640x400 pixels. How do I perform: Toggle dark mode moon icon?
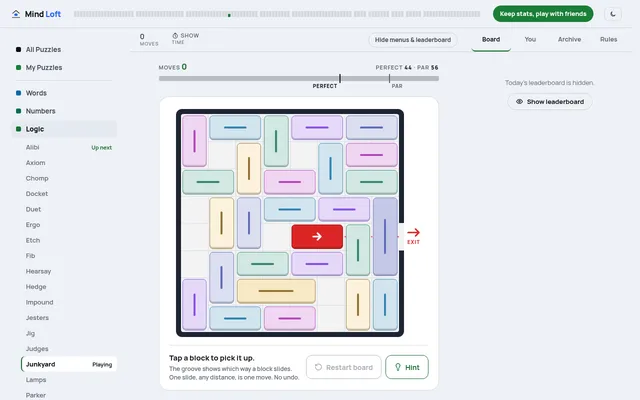(x=613, y=14)
